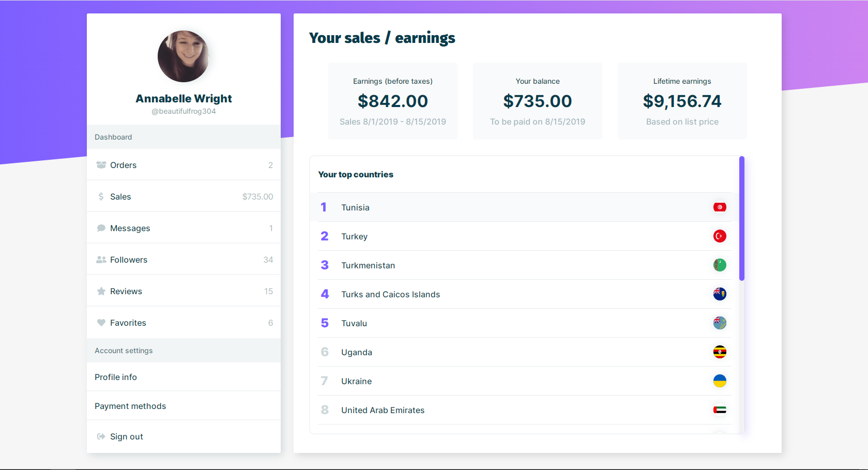Click the Ukraine flag icon
Viewport: 868px width, 470px height.
(720, 381)
